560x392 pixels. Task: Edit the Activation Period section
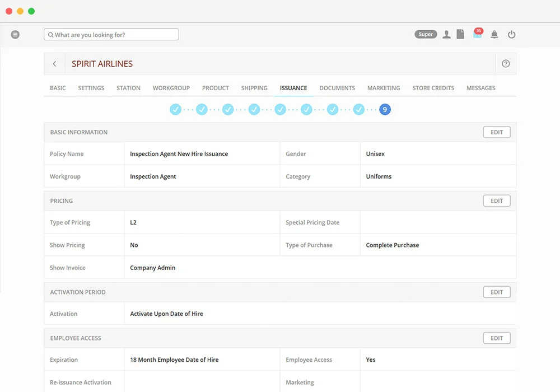[x=497, y=291]
